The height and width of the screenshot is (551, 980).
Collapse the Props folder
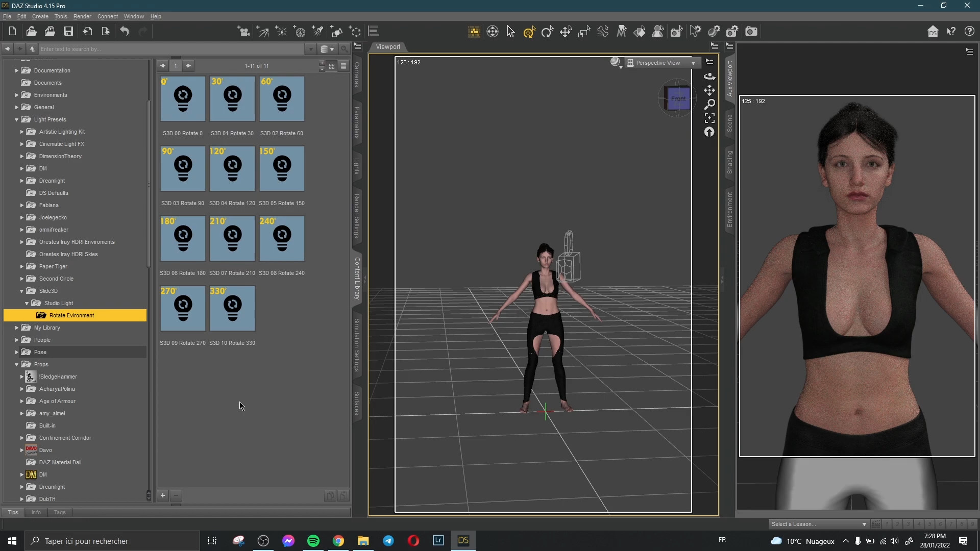[16, 365]
